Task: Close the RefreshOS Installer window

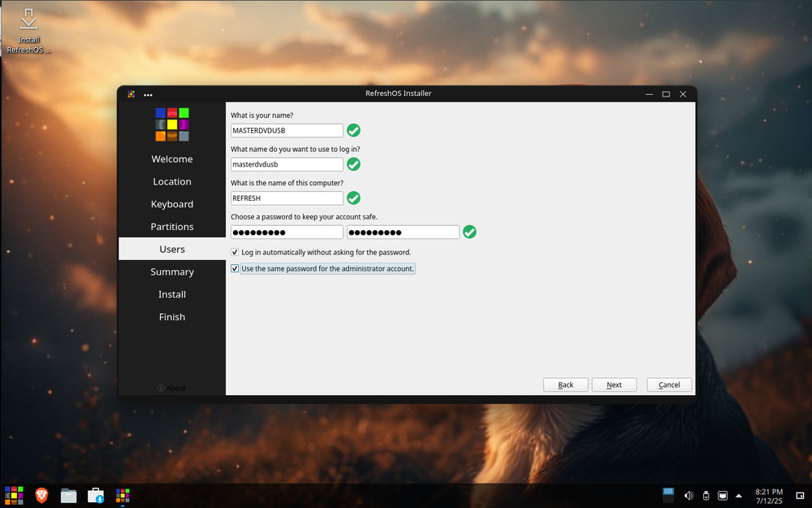Action: (x=683, y=93)
